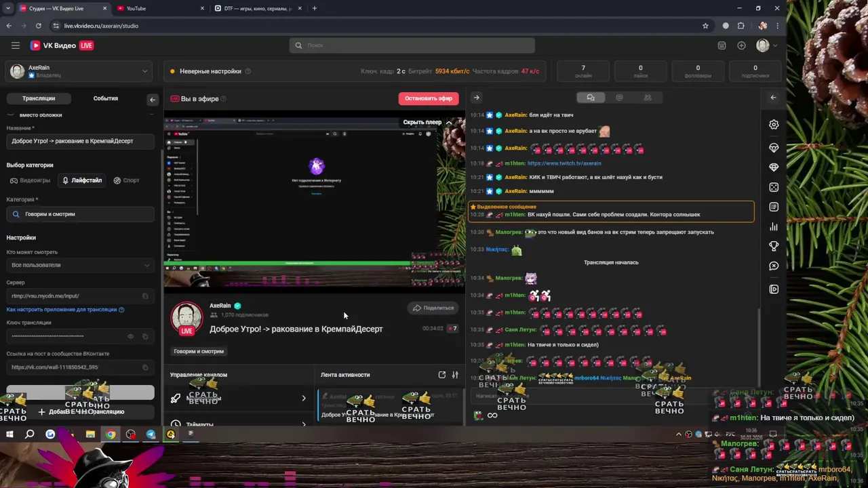The image size is (868, 488).
Task: Open the Windows Start button
Action: point(9,434)
